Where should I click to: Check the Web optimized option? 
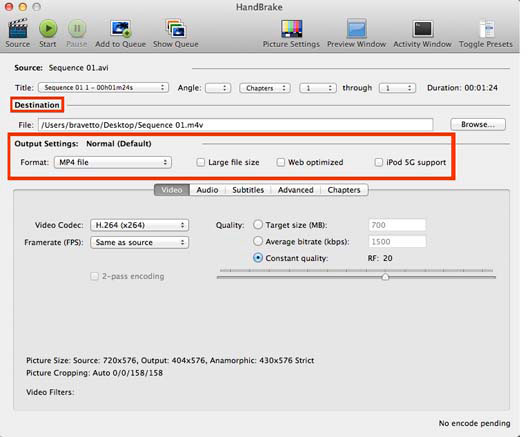pyautogui.click(x=281, y=163)
